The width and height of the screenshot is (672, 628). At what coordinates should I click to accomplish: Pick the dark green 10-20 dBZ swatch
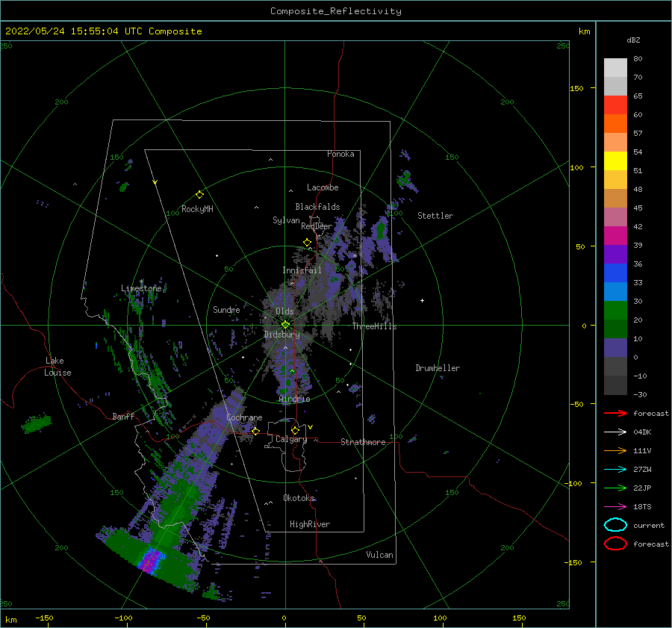pyautogui.click(x=615, y=329)
